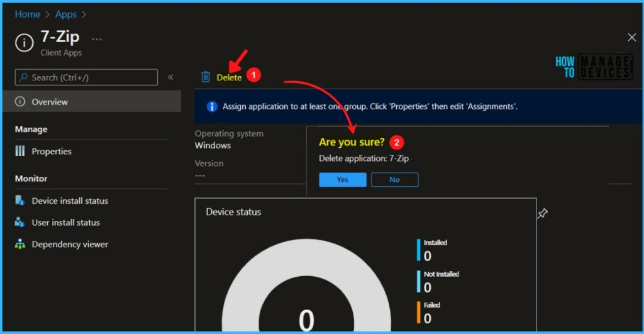Click the Version label
The image size is (644, 334).
209,164
